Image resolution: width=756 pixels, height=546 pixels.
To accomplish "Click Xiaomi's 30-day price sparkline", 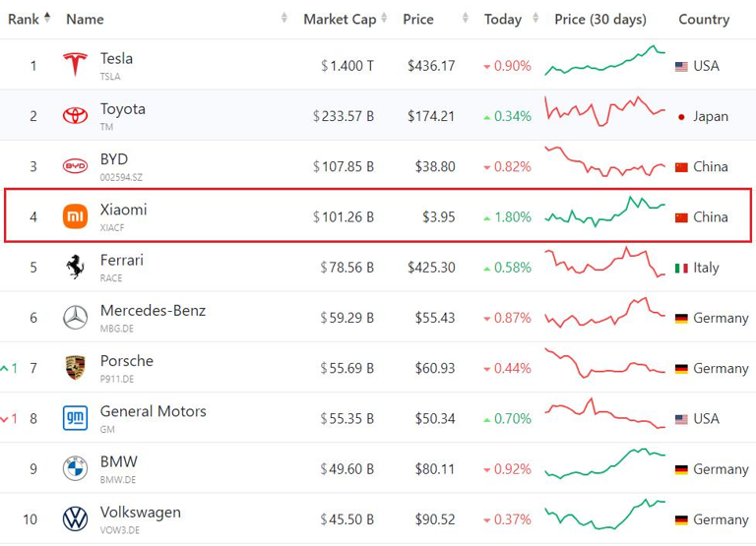I will click(x=605, y=212).
